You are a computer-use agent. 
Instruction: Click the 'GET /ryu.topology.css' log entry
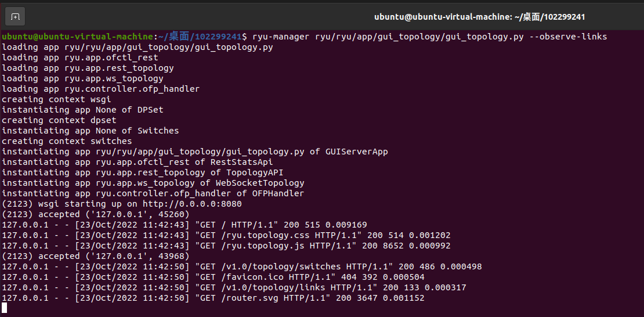pos(226,235)
